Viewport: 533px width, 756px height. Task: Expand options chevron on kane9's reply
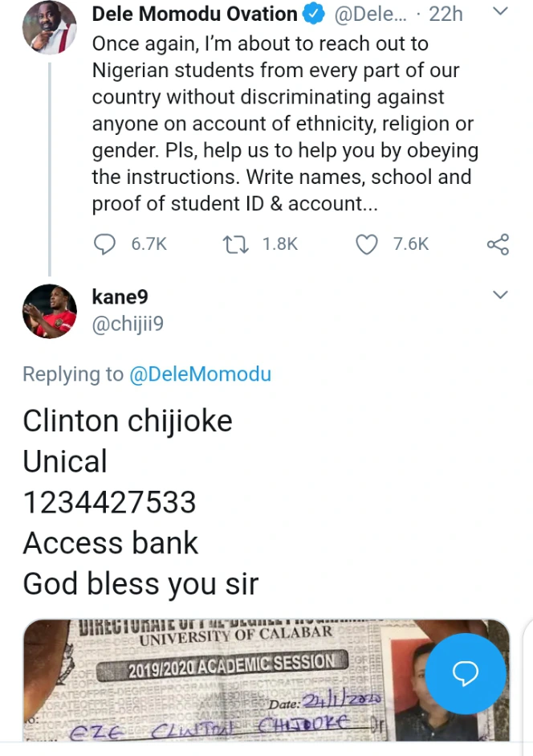(501, 295)
